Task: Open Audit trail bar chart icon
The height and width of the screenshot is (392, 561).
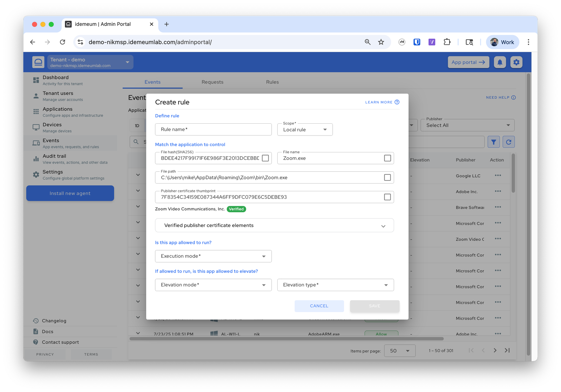Action: 36,159
